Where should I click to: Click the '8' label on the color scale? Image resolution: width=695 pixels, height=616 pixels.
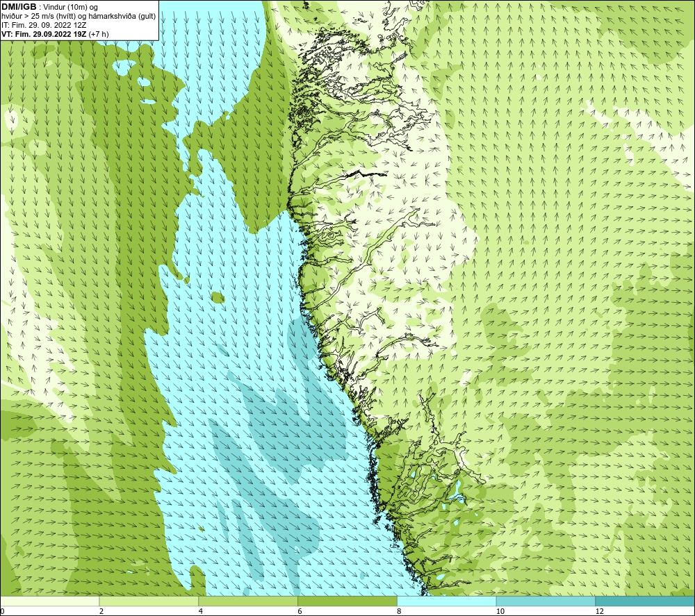coord(400,612)
